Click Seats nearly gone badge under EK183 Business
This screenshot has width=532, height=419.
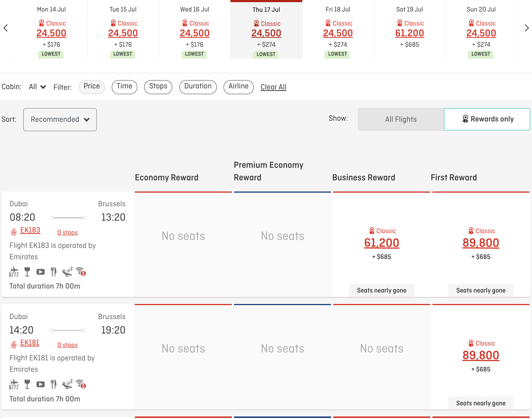coord(382,290)
